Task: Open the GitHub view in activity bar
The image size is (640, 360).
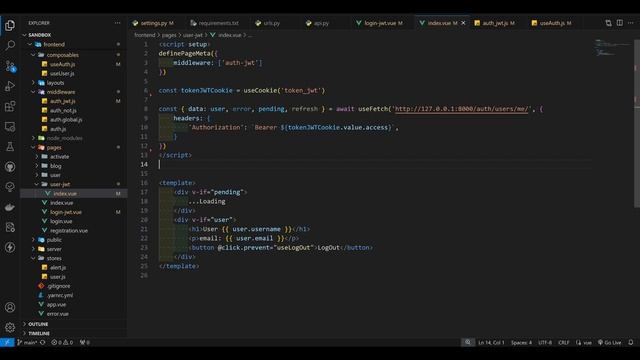Action: [x=10, y=167]
